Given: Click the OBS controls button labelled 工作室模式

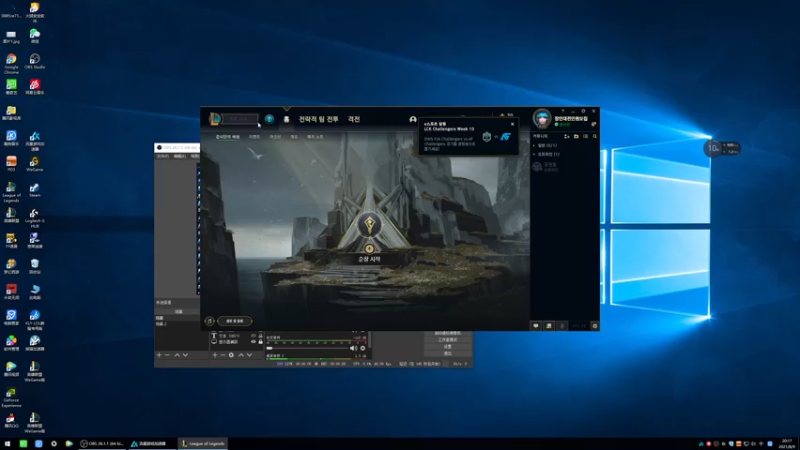Looking at the screenshot, I should click(x=447, y=340).
